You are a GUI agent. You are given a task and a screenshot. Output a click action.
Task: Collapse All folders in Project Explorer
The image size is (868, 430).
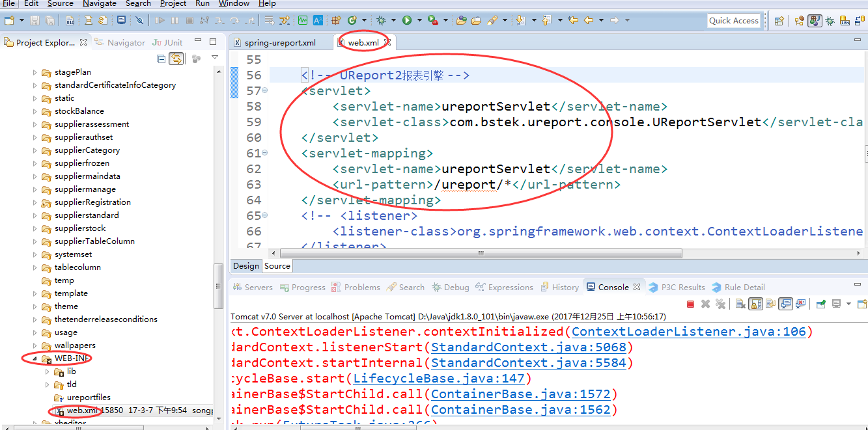tap(160, 58)
